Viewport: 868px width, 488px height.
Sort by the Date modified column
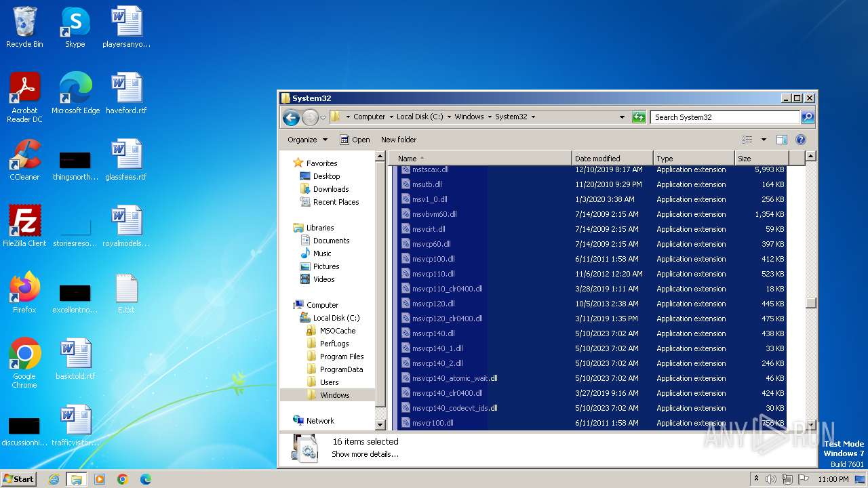(612, 159)
